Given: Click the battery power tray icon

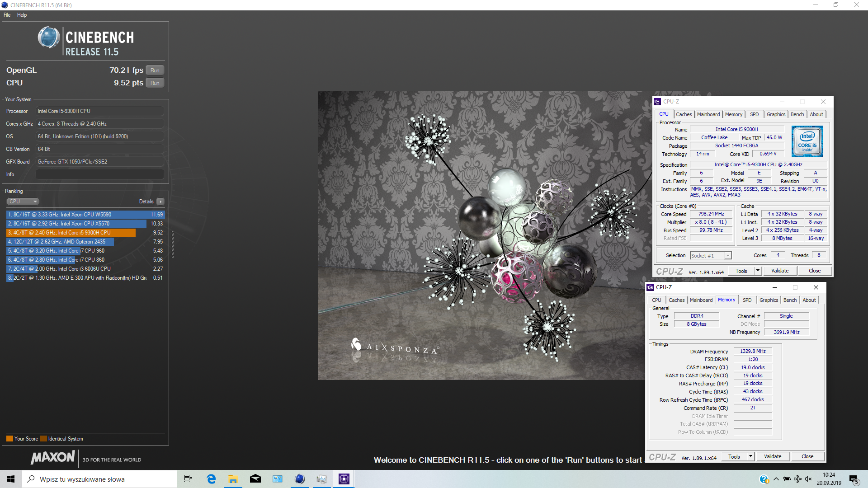Looking at the screenshot, I should point(787,479).
